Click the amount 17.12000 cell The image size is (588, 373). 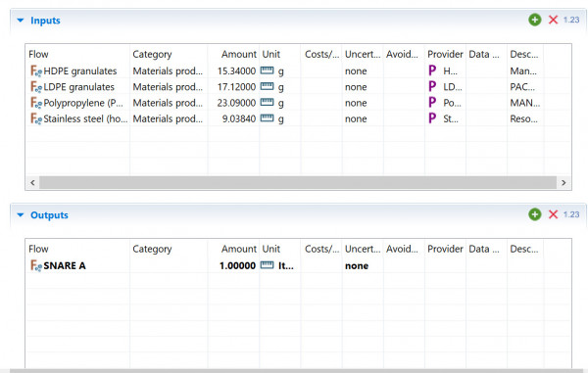pyautogui.click(x=236, y=87)
